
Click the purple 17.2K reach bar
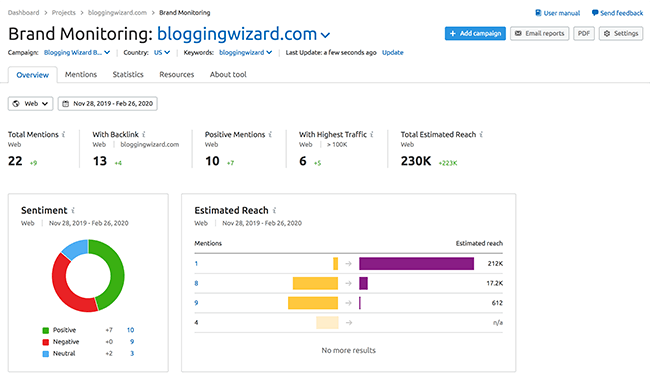click(x=364, y=283)
